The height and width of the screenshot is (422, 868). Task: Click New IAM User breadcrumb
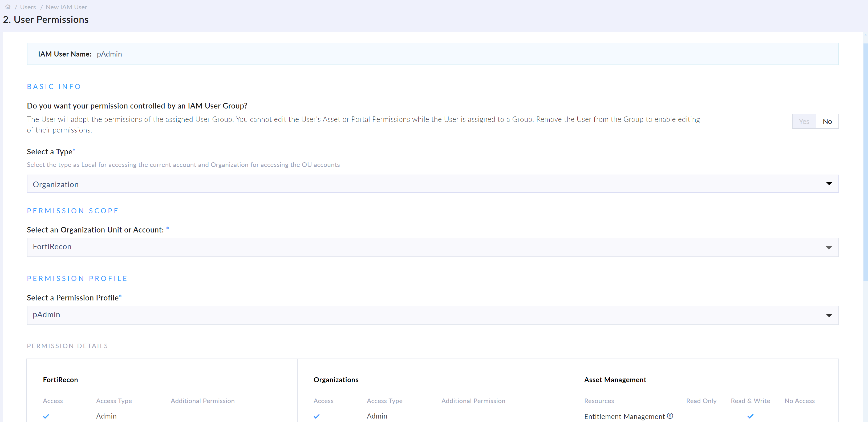tap(66, 7)
